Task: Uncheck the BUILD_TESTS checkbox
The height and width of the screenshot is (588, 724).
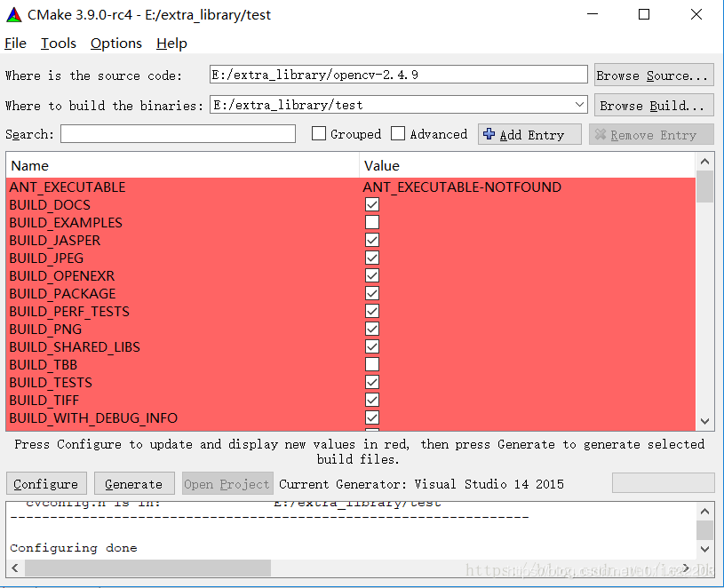Action: point(372,382)
